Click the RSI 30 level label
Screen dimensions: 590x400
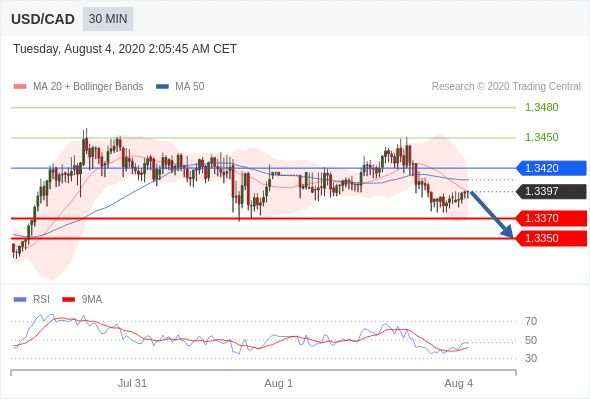coord(531,358)
